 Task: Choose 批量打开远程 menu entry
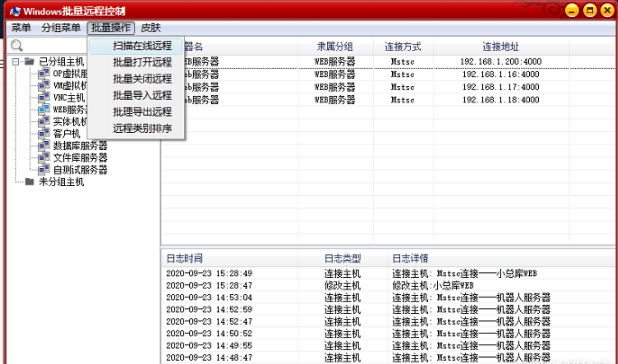pos(136,62)
